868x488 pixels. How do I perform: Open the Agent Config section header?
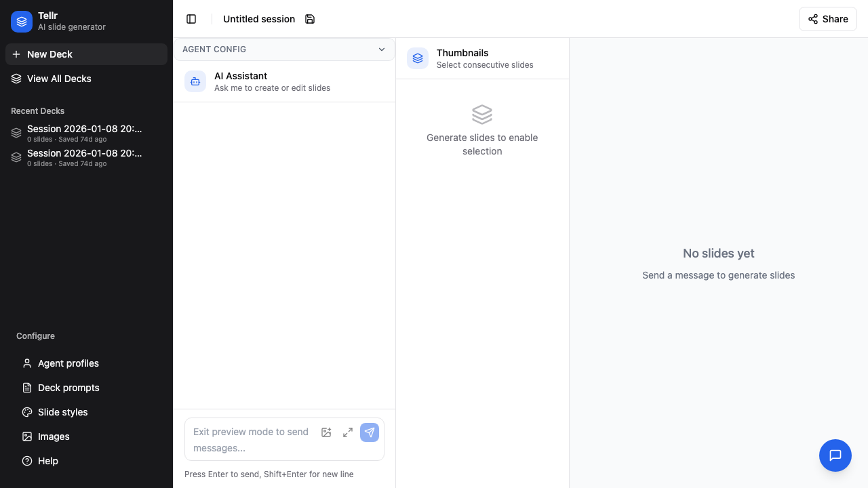point(271,49)
